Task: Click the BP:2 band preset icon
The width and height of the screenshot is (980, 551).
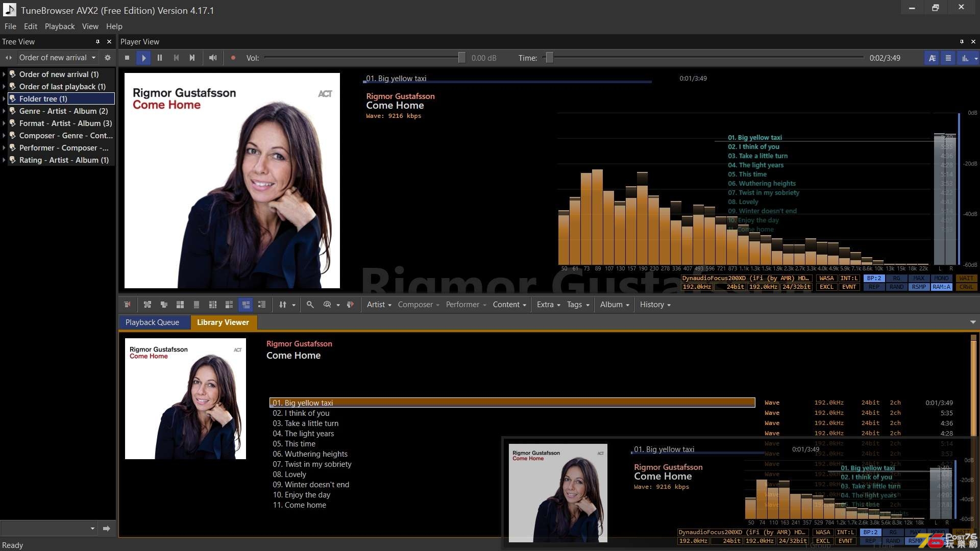Action: click(x=872, y=278)
